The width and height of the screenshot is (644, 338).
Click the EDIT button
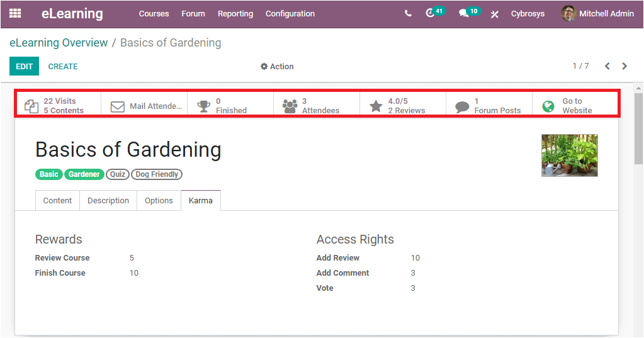click(x=24, y=66)
